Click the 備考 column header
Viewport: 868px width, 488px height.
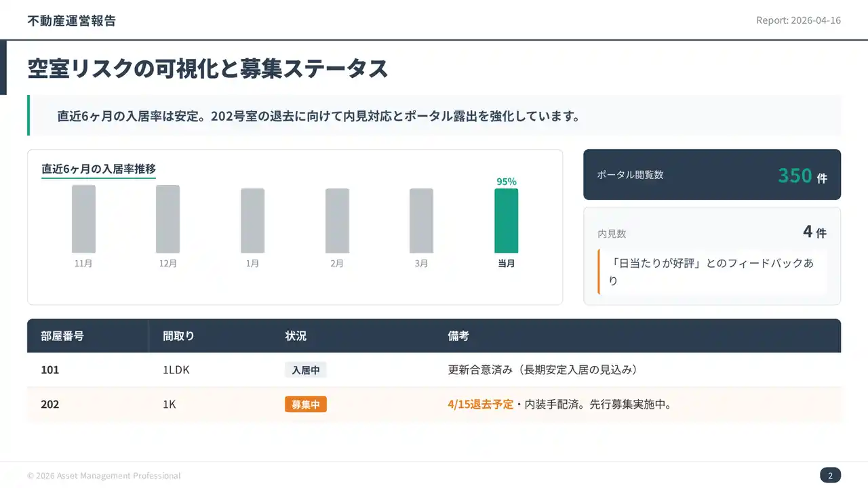pyautogui.click(x=458, y=335)
